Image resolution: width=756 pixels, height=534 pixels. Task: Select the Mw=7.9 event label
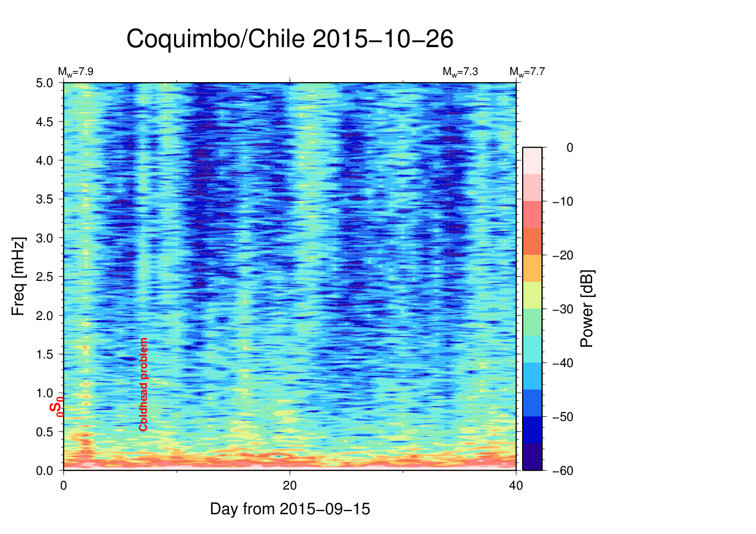pos(75,72)
